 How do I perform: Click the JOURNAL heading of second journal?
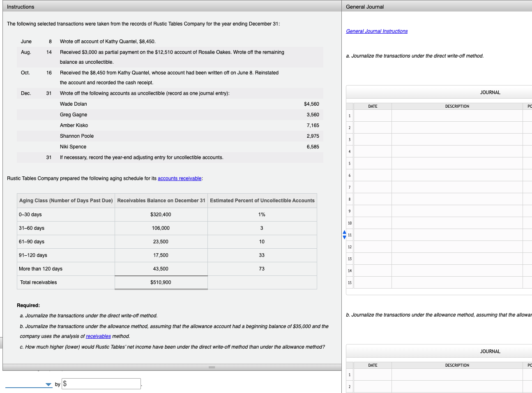490,351
